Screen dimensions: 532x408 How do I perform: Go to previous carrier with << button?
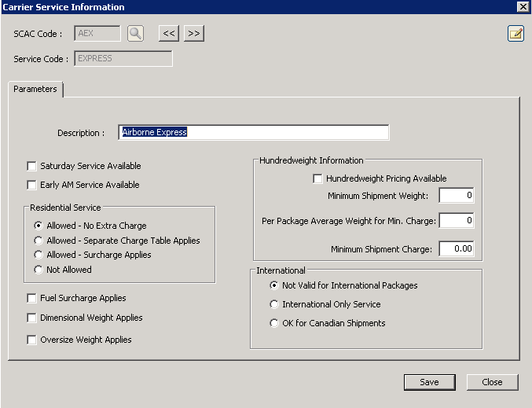(169, 33)
